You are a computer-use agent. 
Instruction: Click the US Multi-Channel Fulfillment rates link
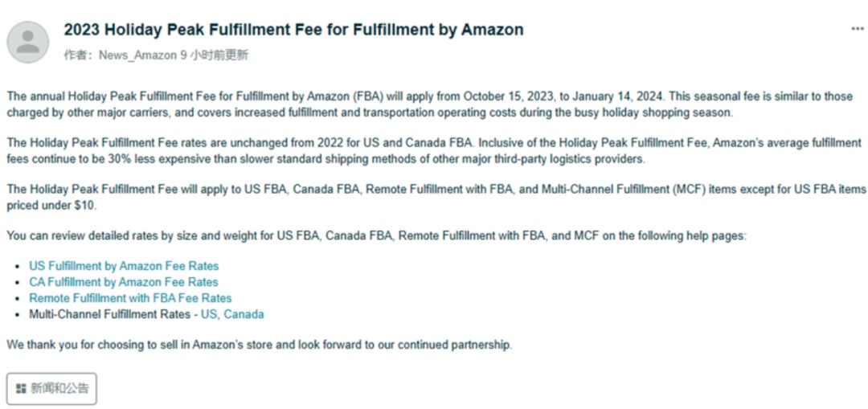point(208,314)
